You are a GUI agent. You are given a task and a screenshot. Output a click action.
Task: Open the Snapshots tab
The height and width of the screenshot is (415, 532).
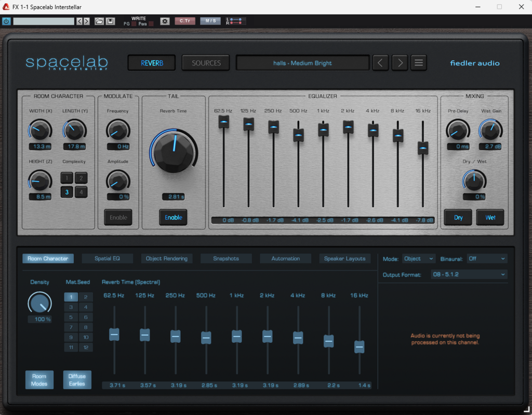tap(226, 259)
